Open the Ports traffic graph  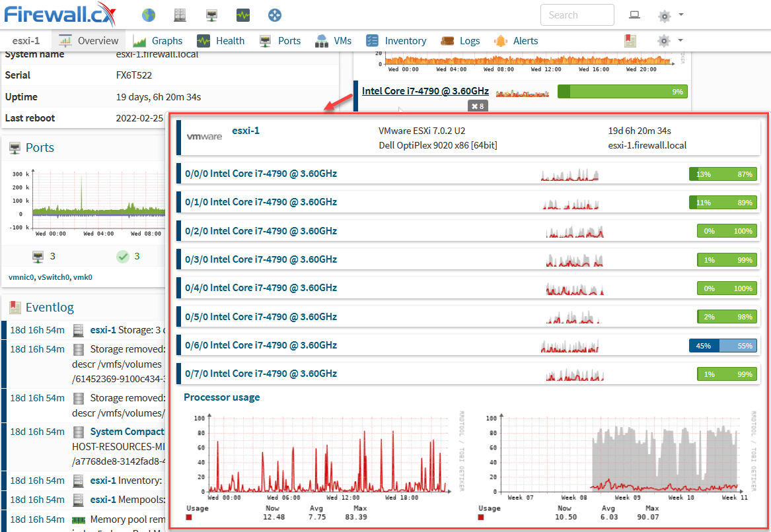[87, 203]
